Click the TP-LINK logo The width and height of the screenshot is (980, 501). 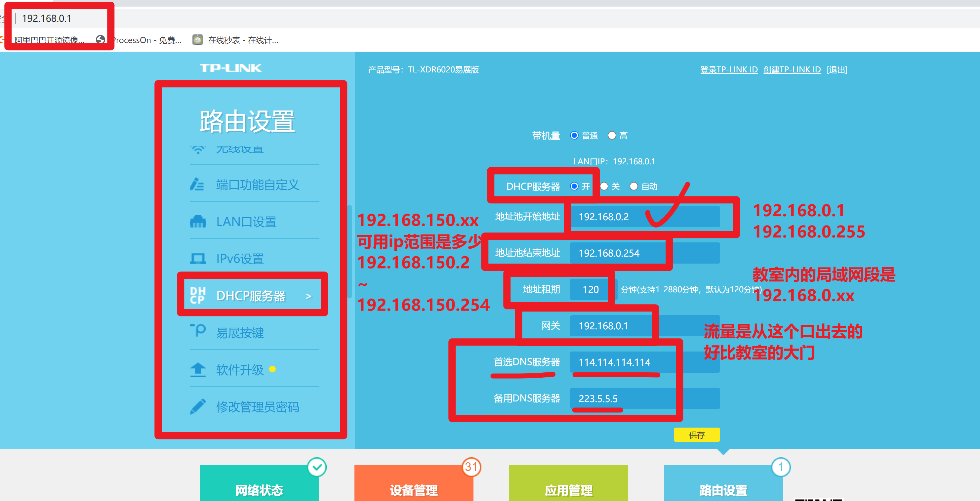230,68
